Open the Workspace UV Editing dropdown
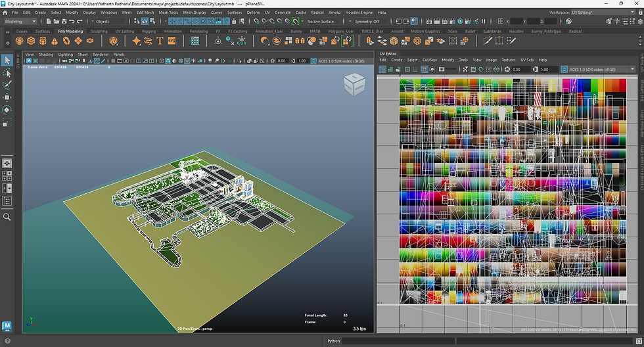 point(603,12)
